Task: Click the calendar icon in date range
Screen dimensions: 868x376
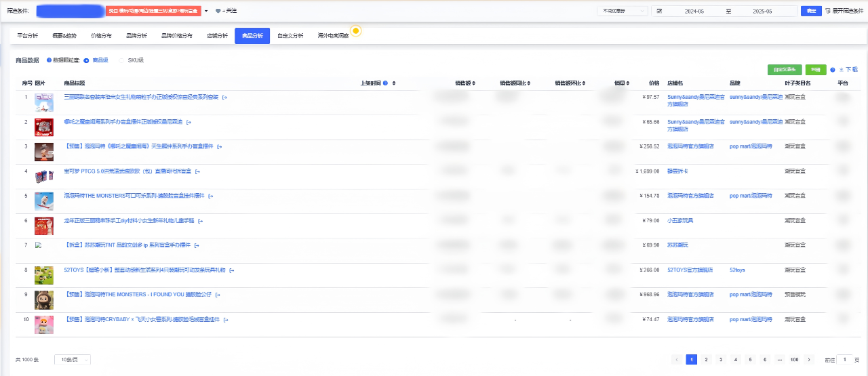Action: click(x=658, y=12)
